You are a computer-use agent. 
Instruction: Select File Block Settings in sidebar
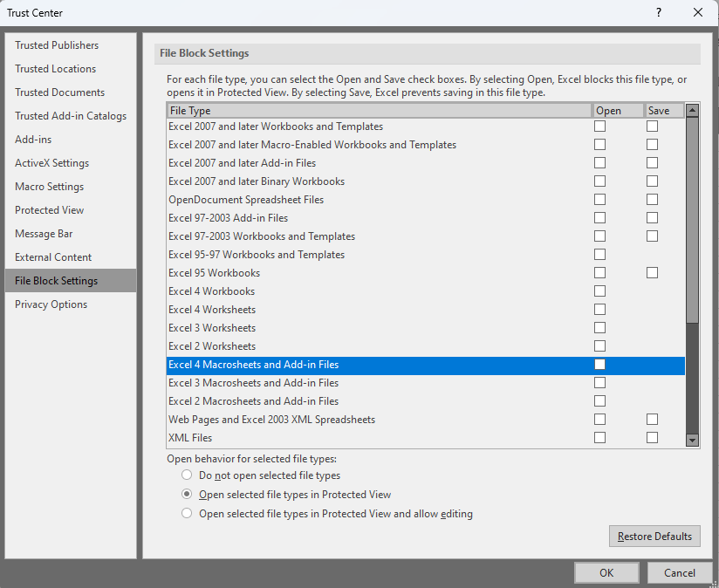(71, 281)
